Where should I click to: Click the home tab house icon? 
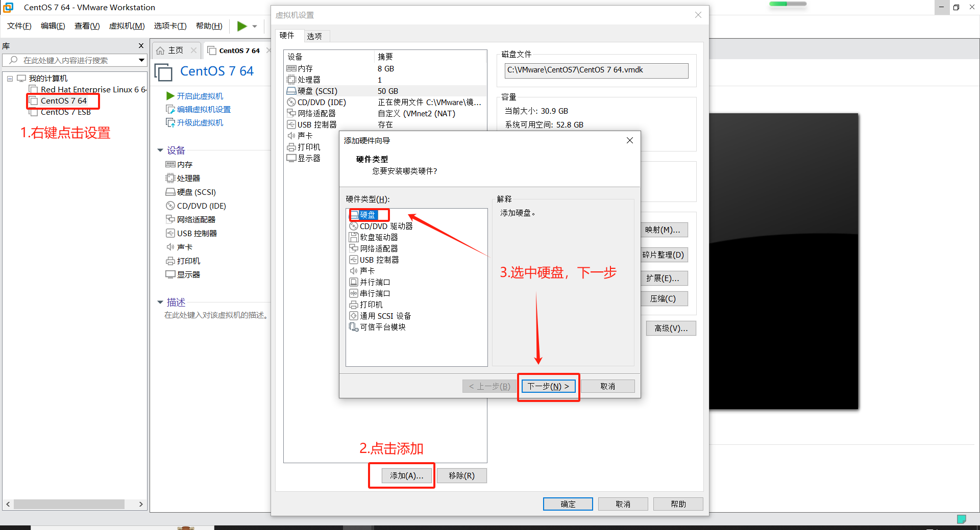pyautogui.click(x=160, y=51)
